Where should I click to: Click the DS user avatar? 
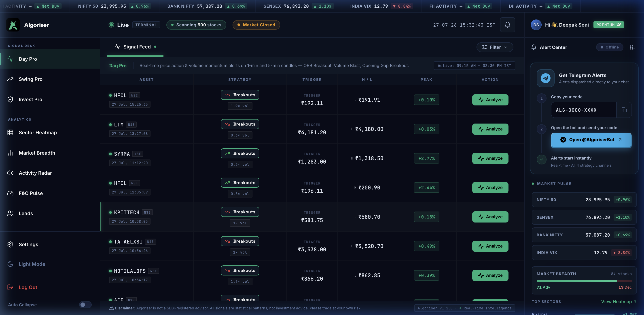pyautogui.click(x=536, y=25)
